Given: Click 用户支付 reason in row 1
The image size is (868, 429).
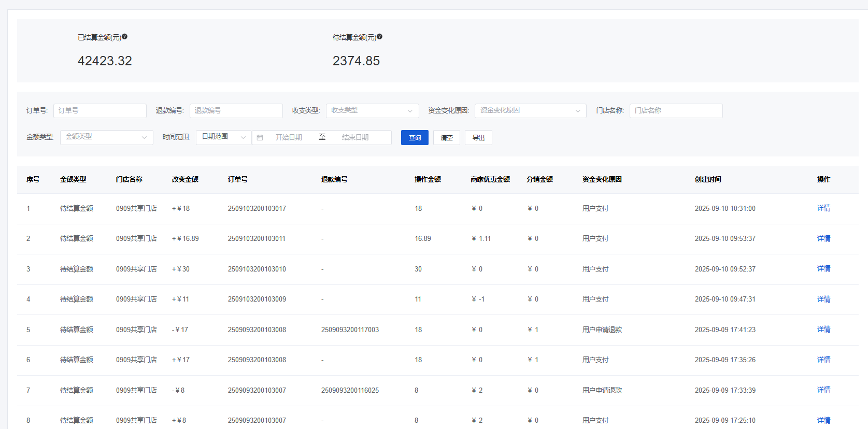Looking at the screenshot, I should tap(595, 208).
